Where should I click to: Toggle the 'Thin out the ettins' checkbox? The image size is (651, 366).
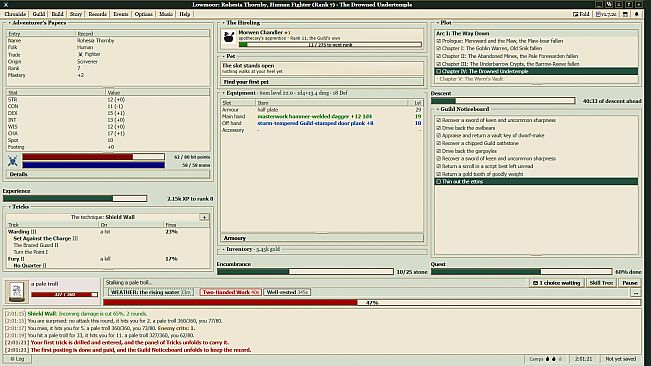click(438, 181)
